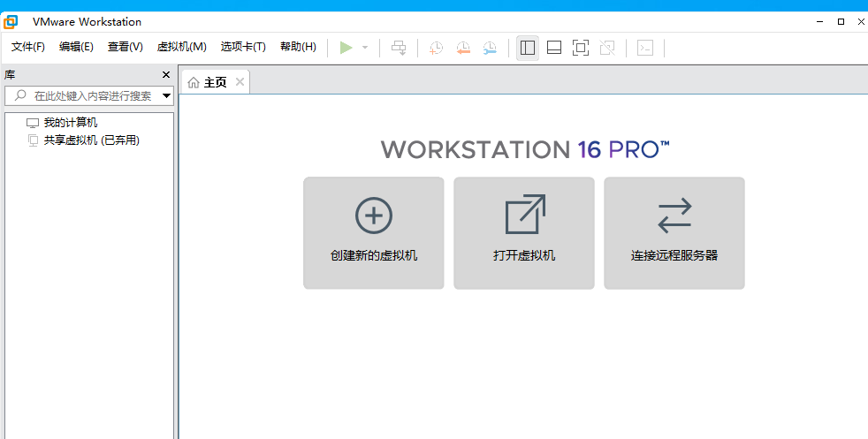Click the console view toolbar icon

pos(645,48)
